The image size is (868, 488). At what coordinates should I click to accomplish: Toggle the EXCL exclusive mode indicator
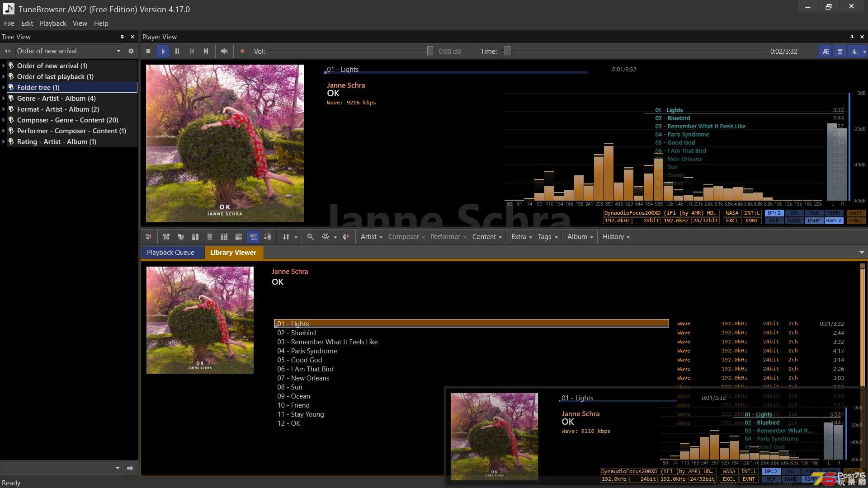pos(732,221)
